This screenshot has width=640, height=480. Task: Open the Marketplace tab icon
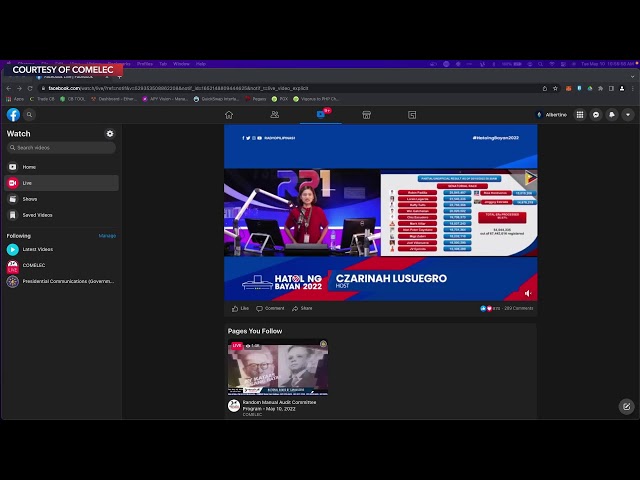click(x=367, y=115)
